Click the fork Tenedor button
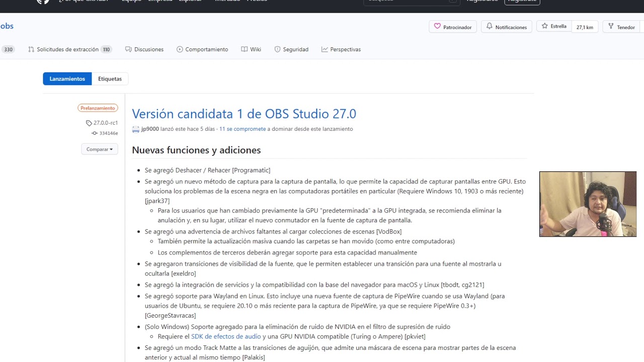 point(621,27)
